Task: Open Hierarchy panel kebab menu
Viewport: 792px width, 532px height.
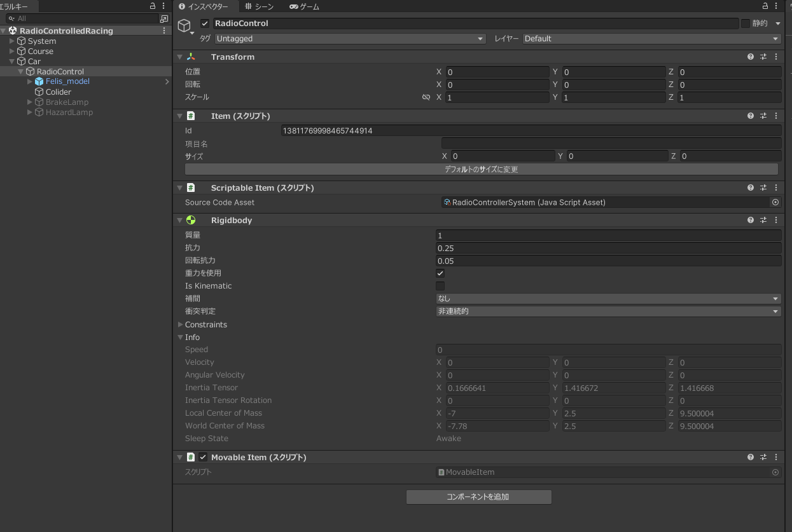Action: pos(164,6)
